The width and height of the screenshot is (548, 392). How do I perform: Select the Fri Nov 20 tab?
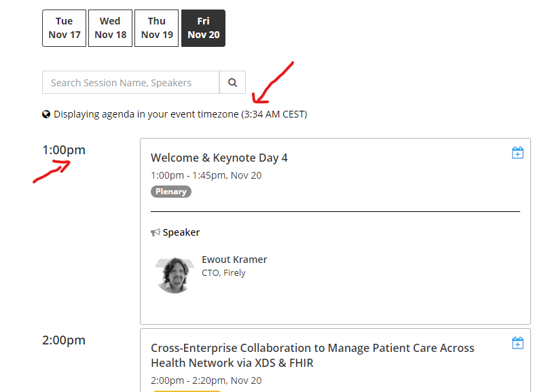[x=204, y=28]
